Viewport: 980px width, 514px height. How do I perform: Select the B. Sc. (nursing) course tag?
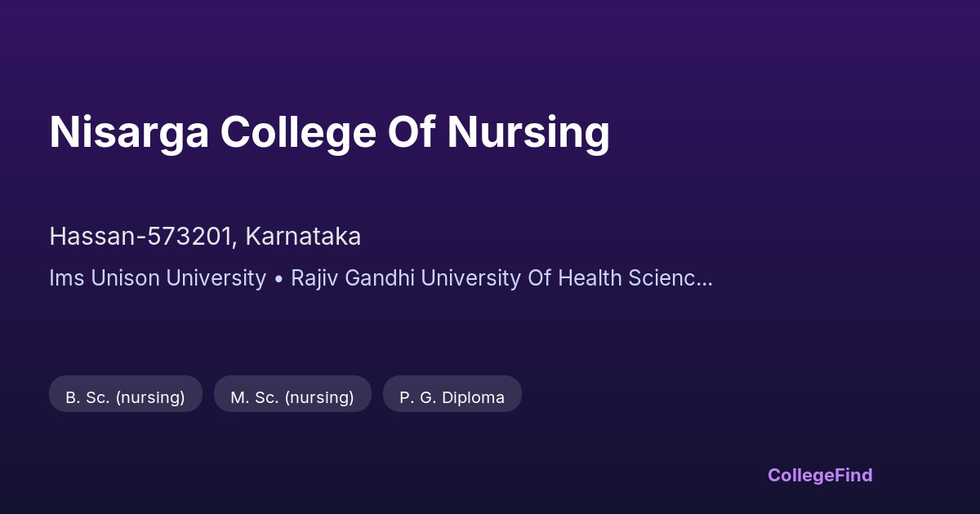coord(125,397)
